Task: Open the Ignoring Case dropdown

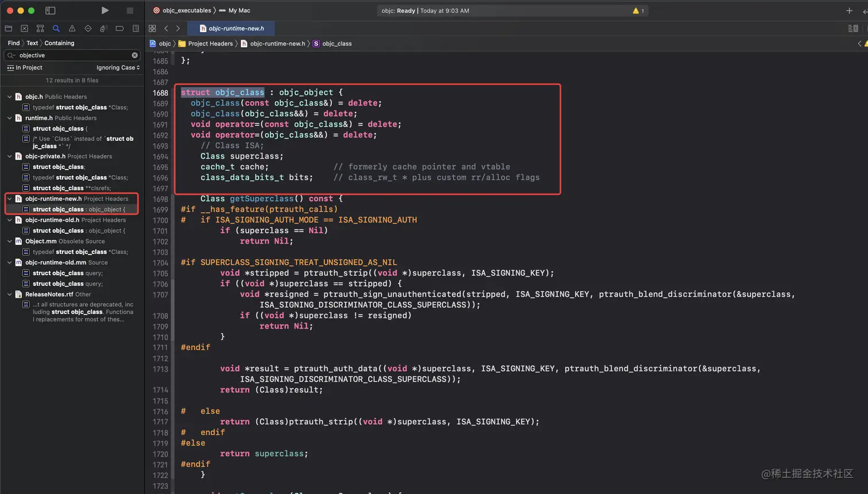Action: coord(118,68)
